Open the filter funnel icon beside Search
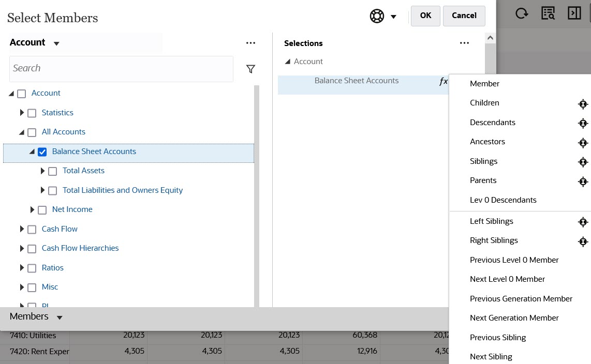Screen dimensions: 591x364 pyautogui.click(x=251, y=68)
